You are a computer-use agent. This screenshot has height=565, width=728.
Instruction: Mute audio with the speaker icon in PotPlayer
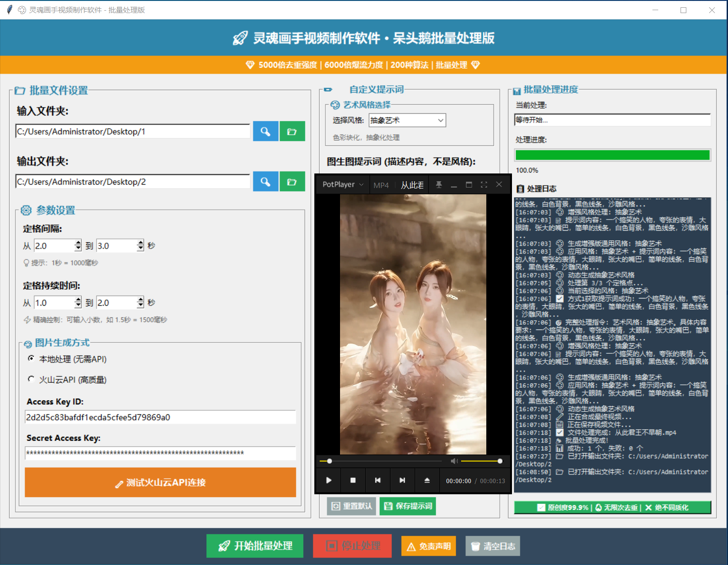tap(454, 461)
